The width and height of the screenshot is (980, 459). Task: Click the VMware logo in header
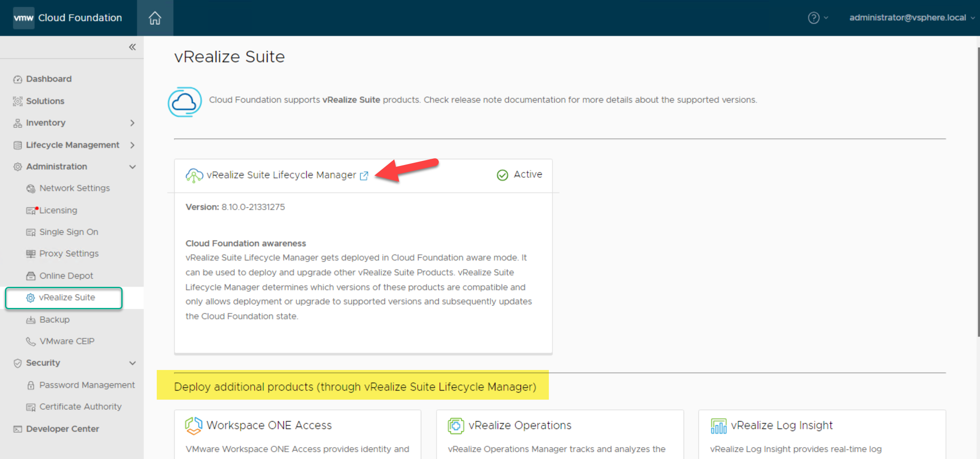coord(23,18)
